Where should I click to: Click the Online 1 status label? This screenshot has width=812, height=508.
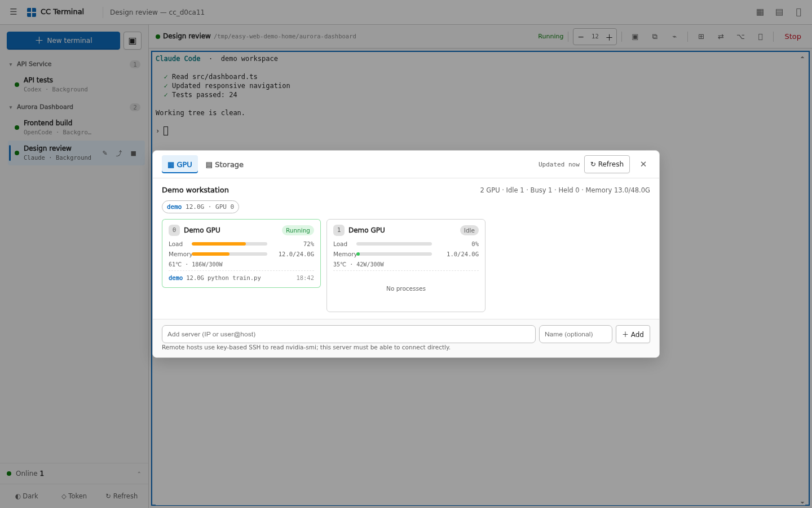(x=30, y=474)
